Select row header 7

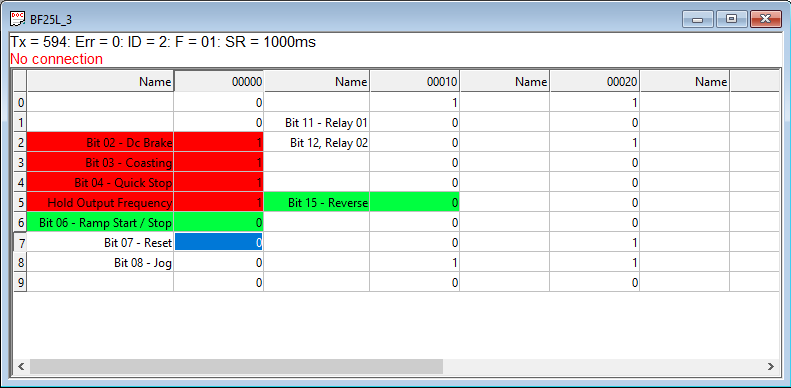20,242
